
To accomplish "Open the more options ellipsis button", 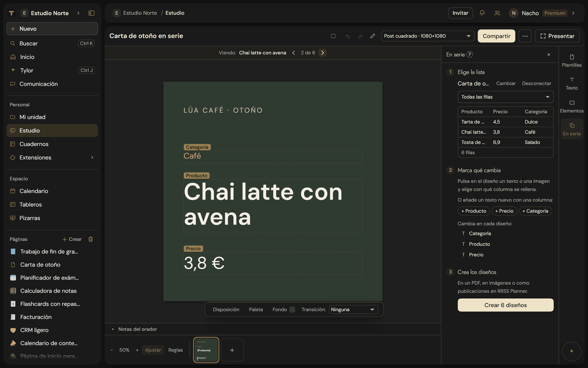I will (525, 36).
